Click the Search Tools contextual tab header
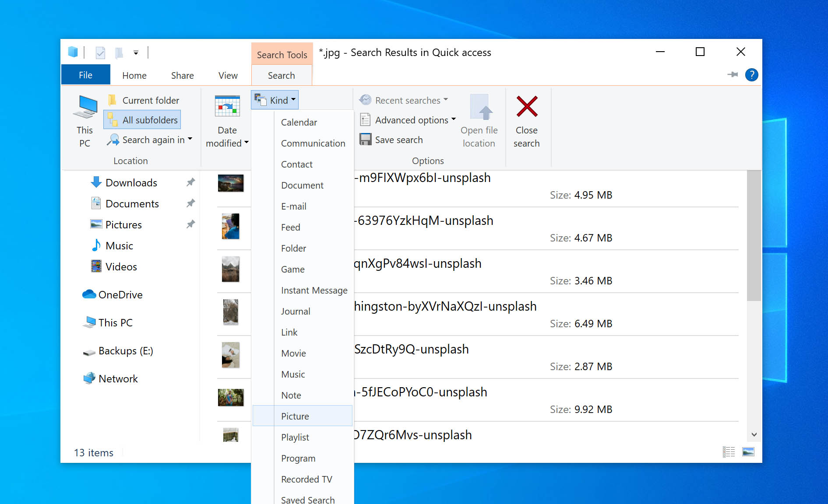This screenshot has width=828, height=504. (282, 55)
